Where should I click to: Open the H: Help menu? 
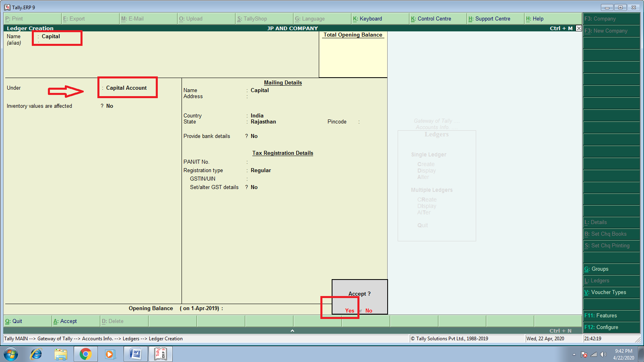(553, 19)
